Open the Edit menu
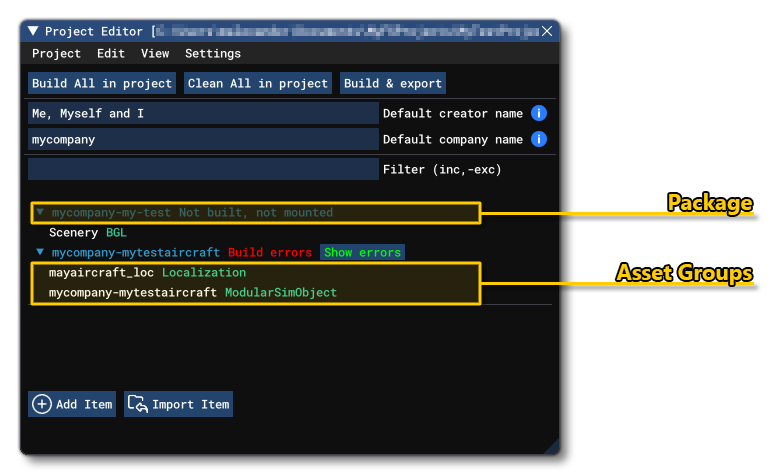 pos(111,54)
